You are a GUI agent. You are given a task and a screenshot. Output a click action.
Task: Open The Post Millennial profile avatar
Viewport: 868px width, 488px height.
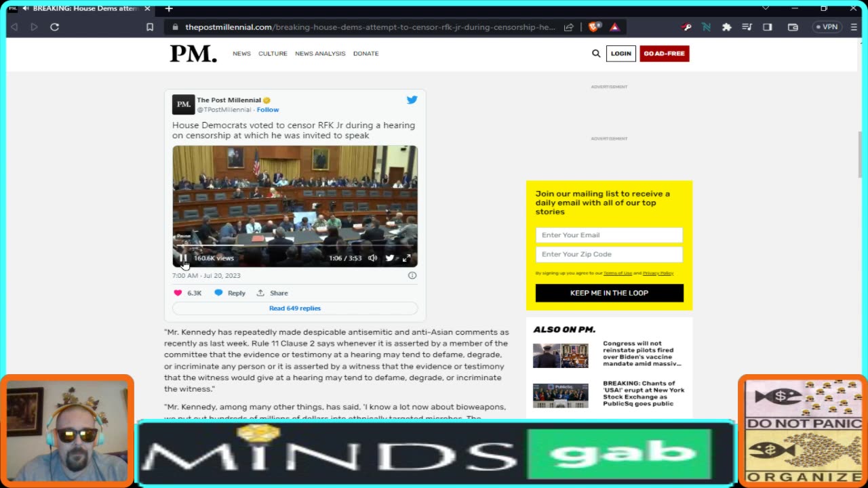tap(183, 104)
